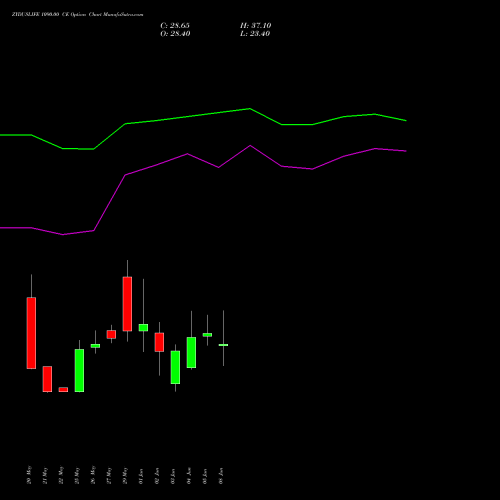The width and height of the screenshot is (500, 500).
Task: Click the peak of the purple indicator line
Action: (x=250, y=146)
